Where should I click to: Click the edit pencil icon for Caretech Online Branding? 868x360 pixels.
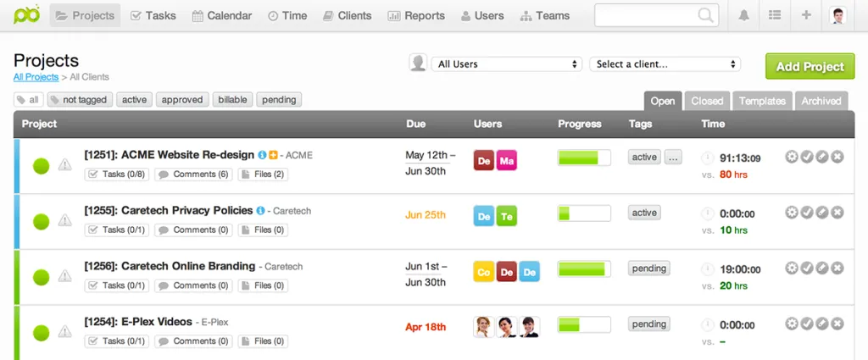pos(822,268)
